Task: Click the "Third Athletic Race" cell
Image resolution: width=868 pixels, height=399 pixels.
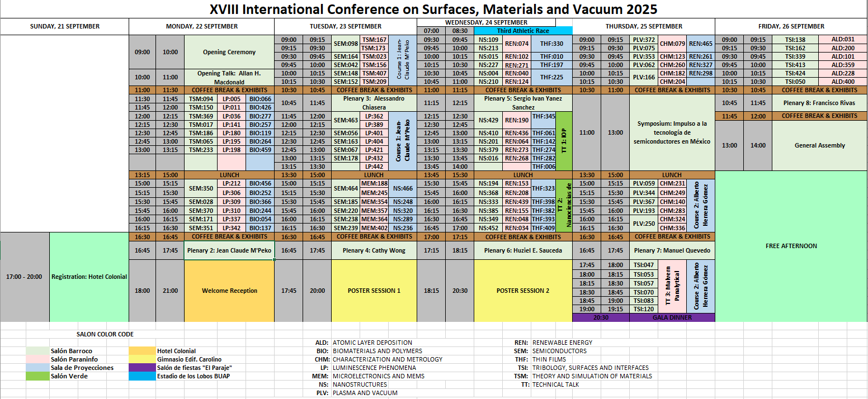Action: click(x=523, y=31)
